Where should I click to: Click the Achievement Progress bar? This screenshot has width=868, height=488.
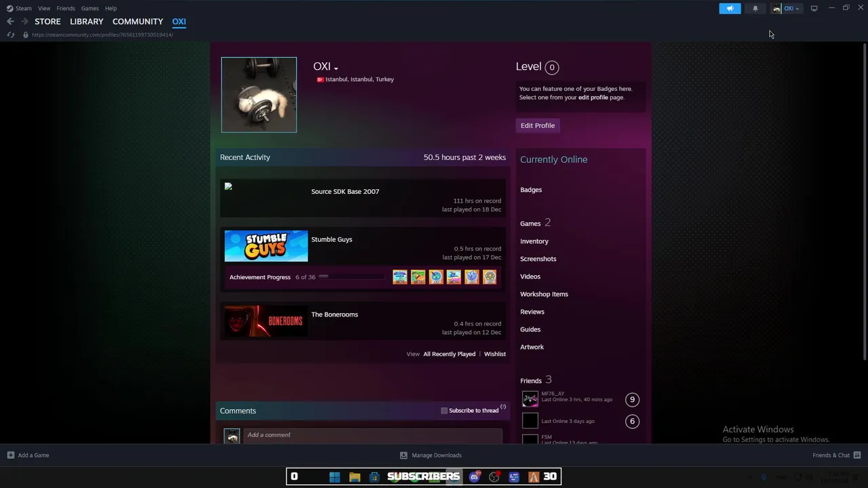pyautogui.click(x=353, y=277)
